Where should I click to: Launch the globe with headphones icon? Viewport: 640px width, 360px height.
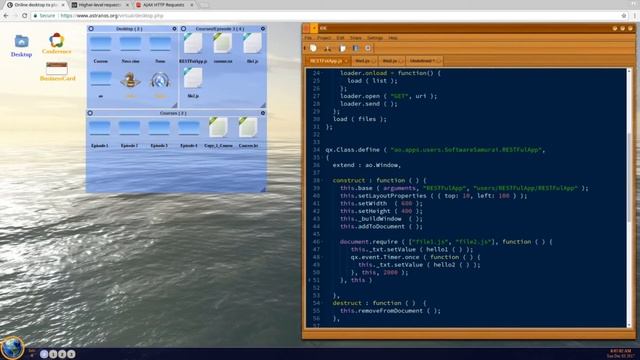pos(160,80)
